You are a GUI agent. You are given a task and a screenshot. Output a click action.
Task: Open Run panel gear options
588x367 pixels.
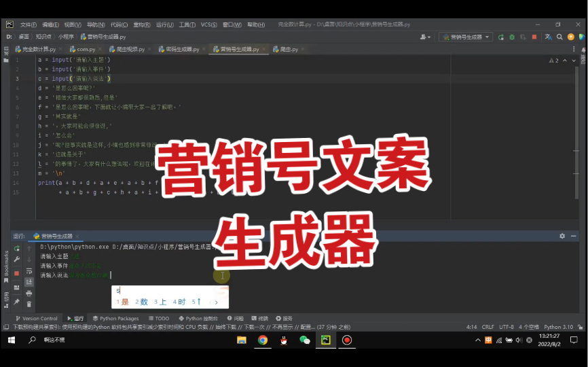(x=562, y=236)
